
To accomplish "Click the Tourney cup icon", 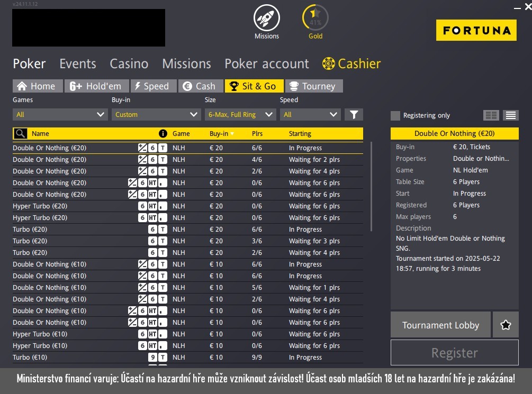I will 294,86.
